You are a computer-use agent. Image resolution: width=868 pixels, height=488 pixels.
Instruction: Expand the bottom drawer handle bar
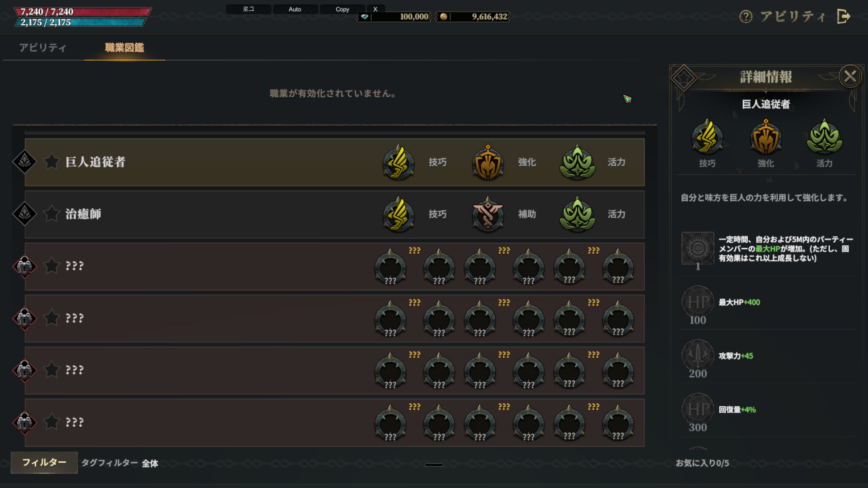pyautogui.click(x=434, y=465)
